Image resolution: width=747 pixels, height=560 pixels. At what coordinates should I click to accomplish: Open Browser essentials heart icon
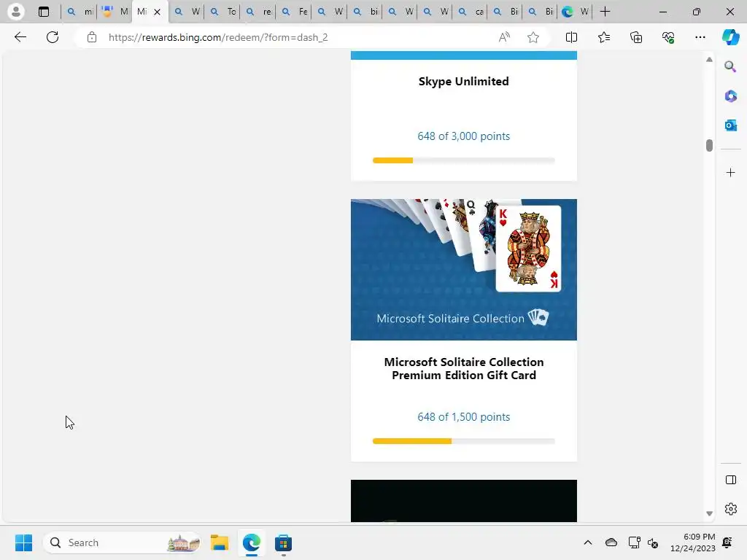click(668, 37)
